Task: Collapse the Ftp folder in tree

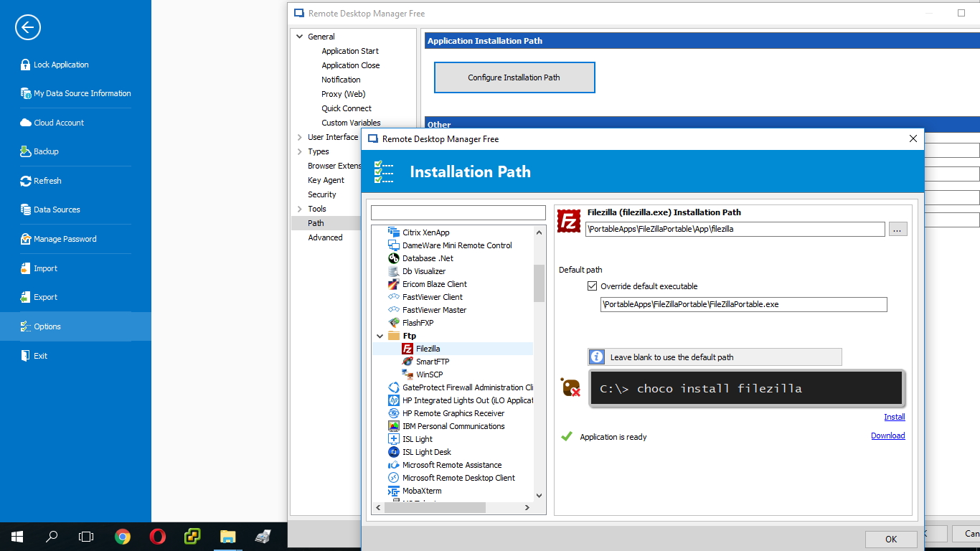Action: (380, 336)
